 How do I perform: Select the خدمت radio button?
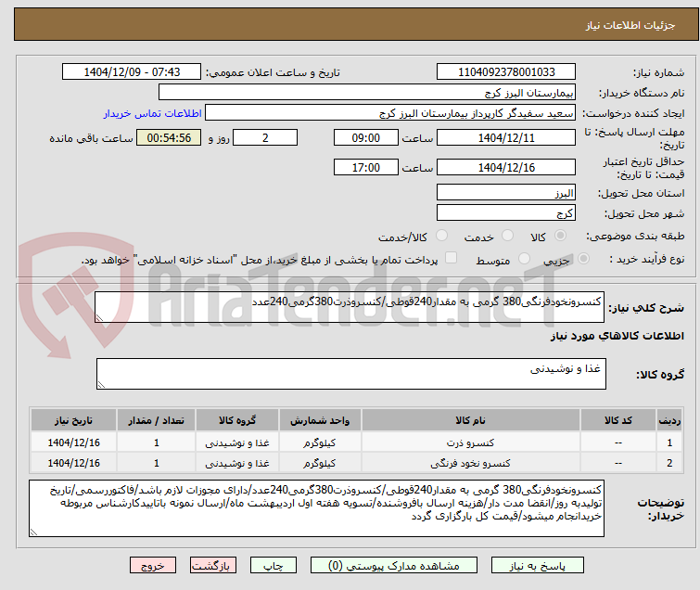507,236
